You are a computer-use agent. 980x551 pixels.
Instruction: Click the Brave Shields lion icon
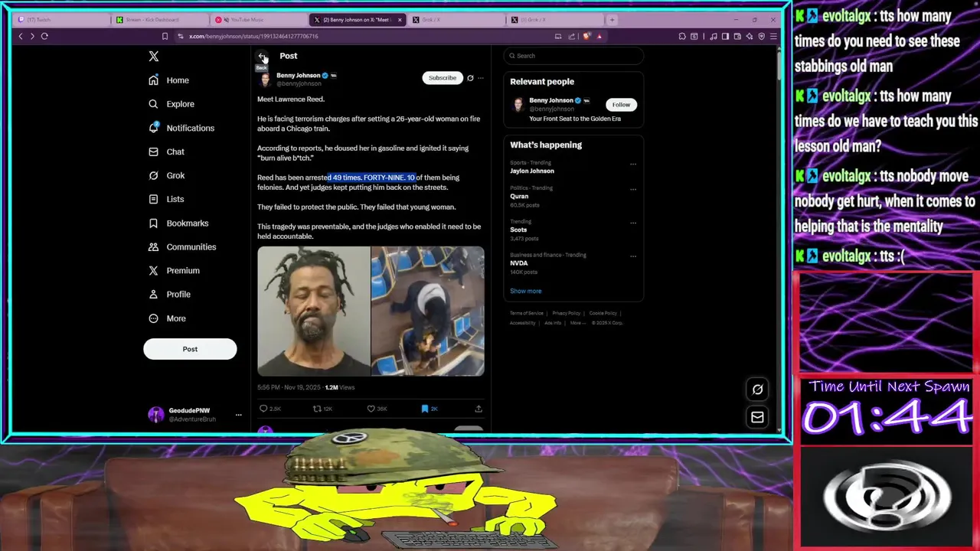tap(586, 36)
